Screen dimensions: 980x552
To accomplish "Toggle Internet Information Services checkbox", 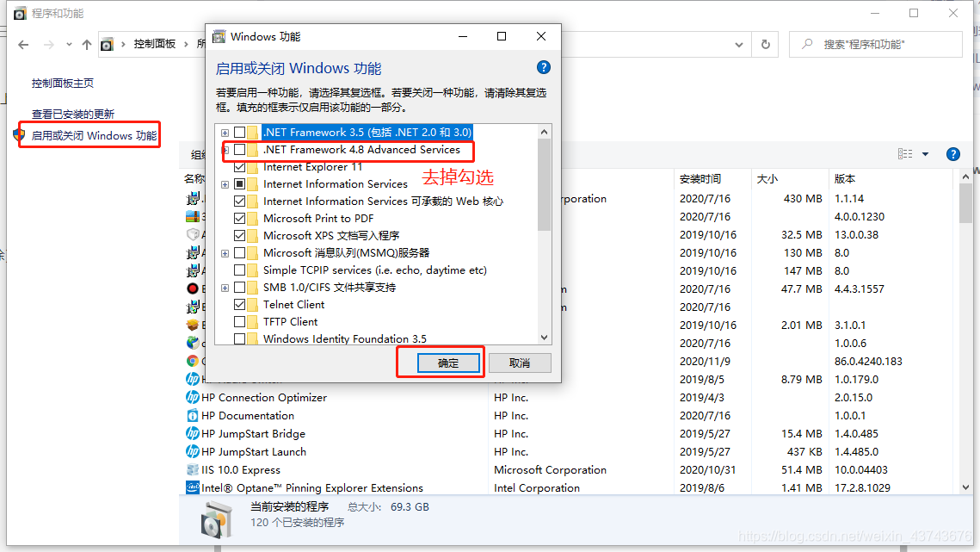I will 239,184.
